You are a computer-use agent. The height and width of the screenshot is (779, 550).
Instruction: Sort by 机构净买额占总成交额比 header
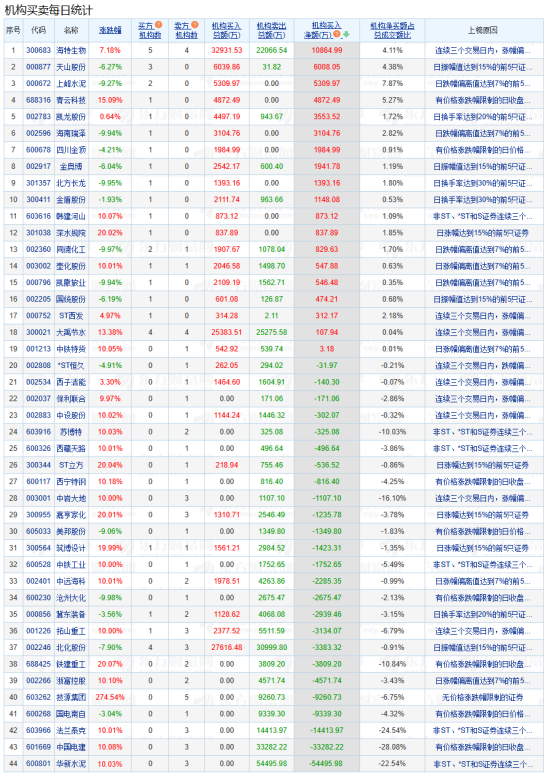(392, 30)
